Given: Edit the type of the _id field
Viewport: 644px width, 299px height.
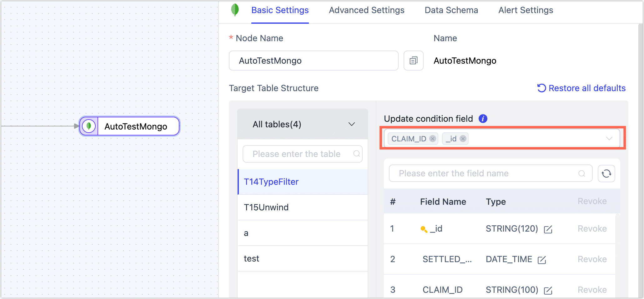Looking at the screenshot, I should [548, 229].
